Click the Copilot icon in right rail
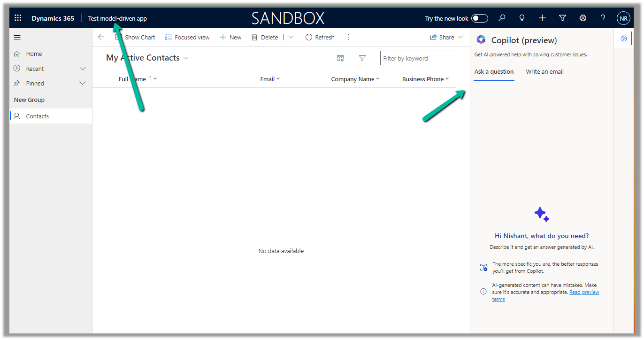Viewport: 644px width, 340px height. [x=623, y=39]
